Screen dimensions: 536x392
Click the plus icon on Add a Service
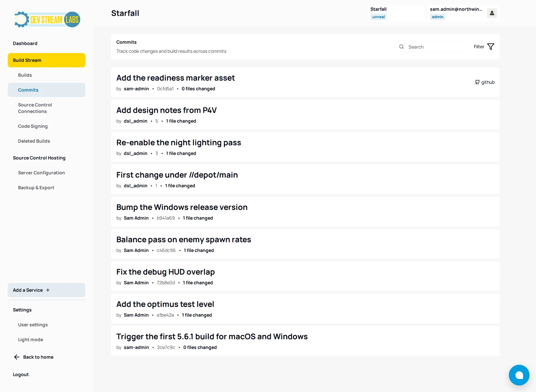point(48,290)
